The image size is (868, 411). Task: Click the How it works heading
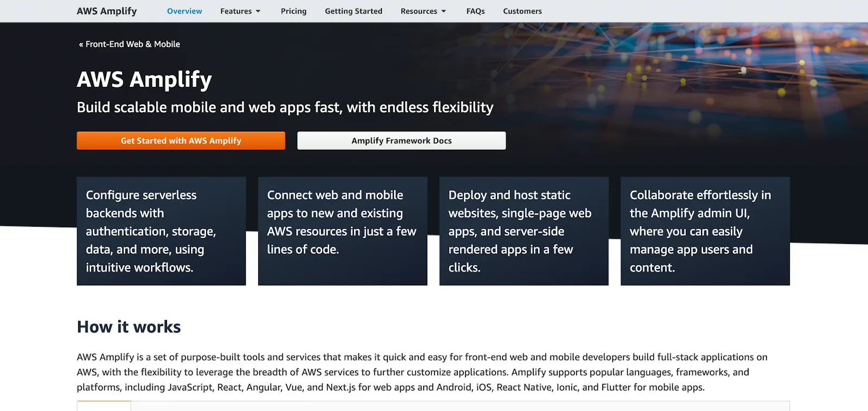[129, 327]
